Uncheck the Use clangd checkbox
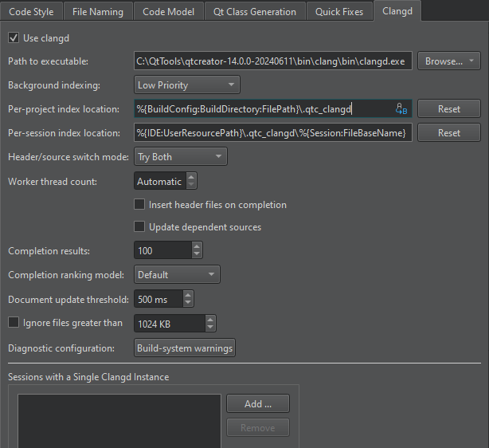 click(x=14, y=37)
